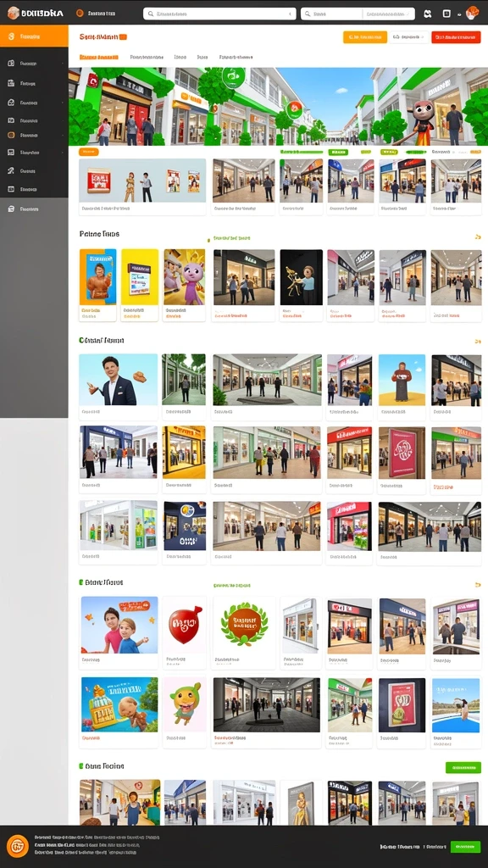This screenshot has height=868, width=488.
Task: Open the dropdown arrow in the wide search bar
Action: point(290,14)
